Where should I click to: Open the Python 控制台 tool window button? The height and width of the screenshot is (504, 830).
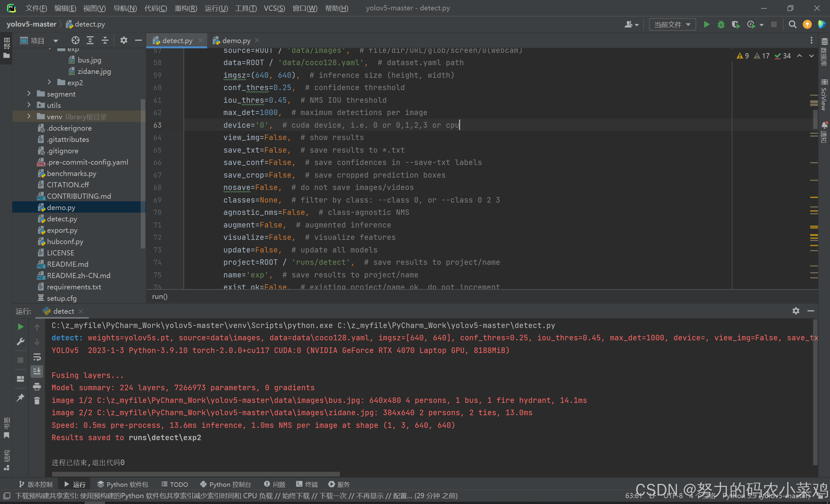point(226,484)
